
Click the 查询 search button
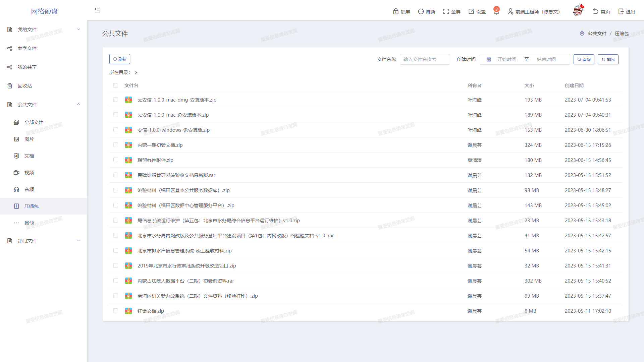click(x=584, y=59)
